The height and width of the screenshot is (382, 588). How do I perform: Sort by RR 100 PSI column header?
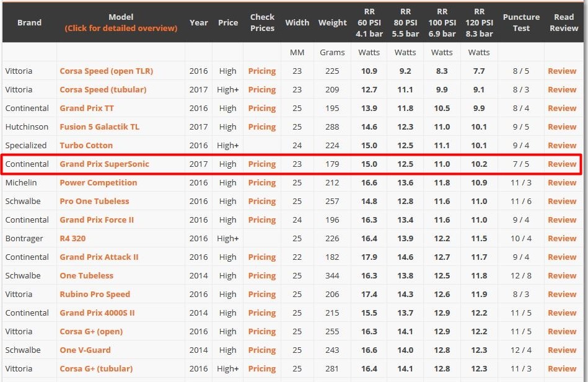(x=442, y=22)
